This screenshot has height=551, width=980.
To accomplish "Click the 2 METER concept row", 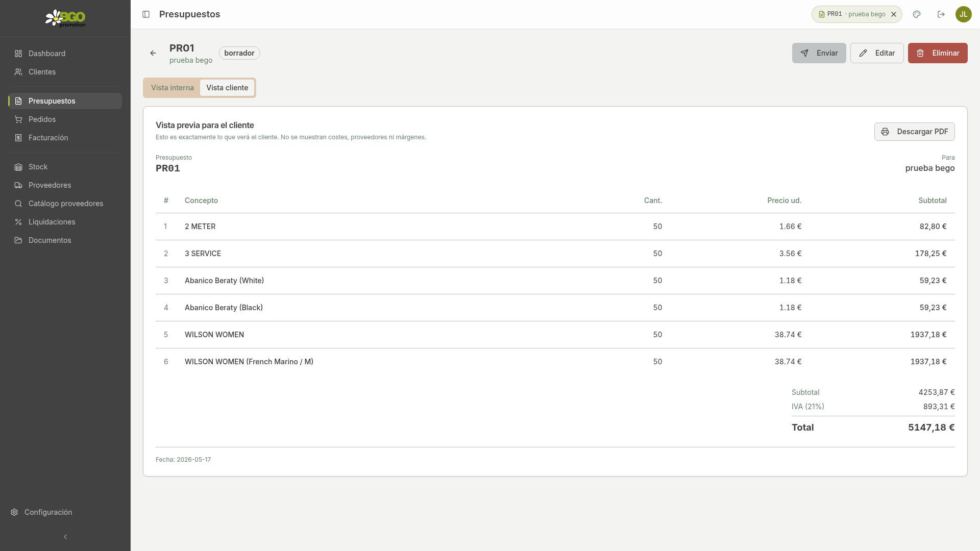I will pyautogui.click(x=555, y=227).
